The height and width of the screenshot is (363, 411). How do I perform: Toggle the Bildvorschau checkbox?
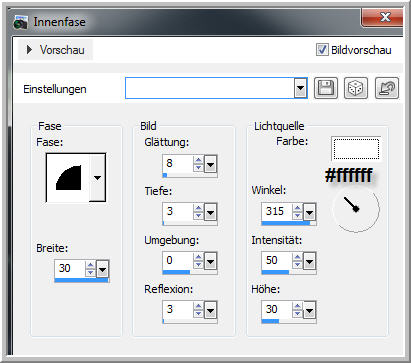322,50
